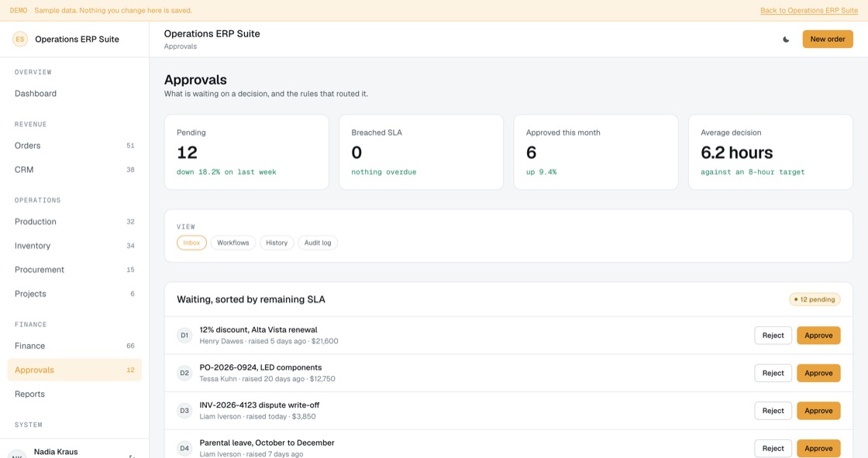Screen dimensions: 868x458
Task: Select Approvals in the sidebar
Action: tap(74, 370)
